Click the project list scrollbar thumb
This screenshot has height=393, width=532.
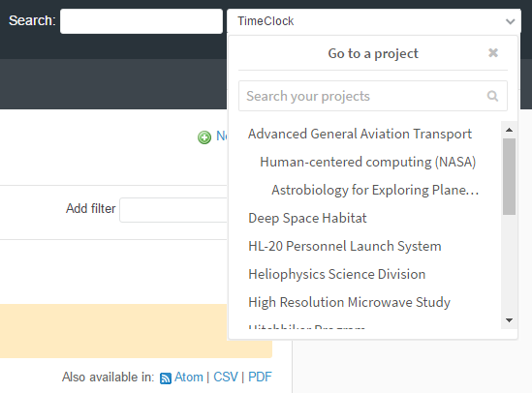click(509, 176)
